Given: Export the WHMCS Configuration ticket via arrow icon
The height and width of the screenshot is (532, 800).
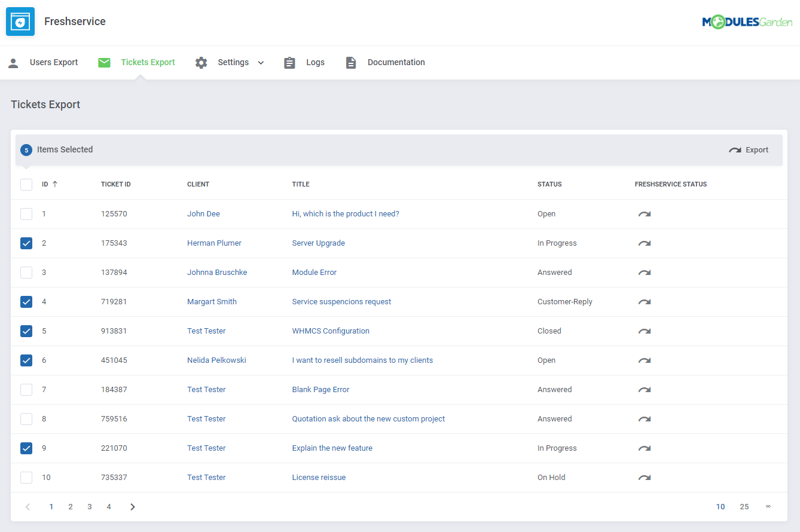Looking at the screenshot, I should 644,331.
